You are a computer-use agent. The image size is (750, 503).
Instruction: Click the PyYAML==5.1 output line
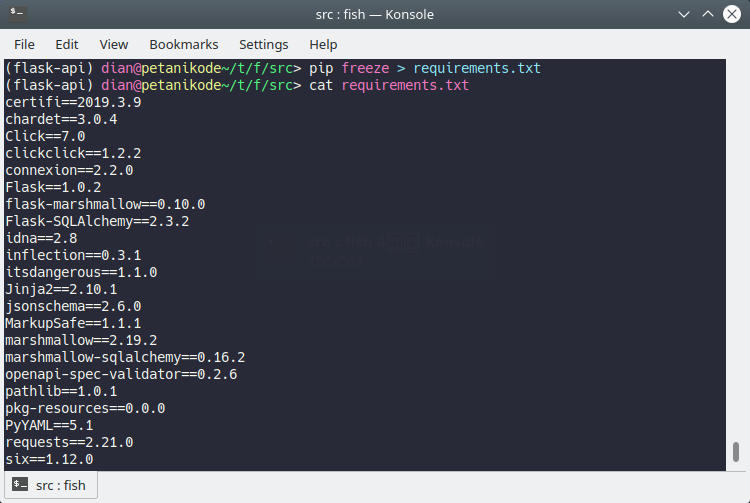pyautogui.click(x=49, y=425)
